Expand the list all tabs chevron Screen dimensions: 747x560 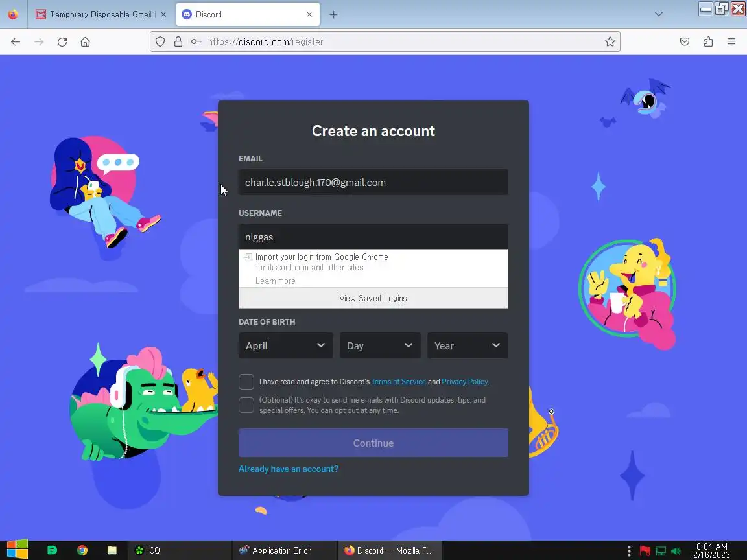click(x=658, y=14)
